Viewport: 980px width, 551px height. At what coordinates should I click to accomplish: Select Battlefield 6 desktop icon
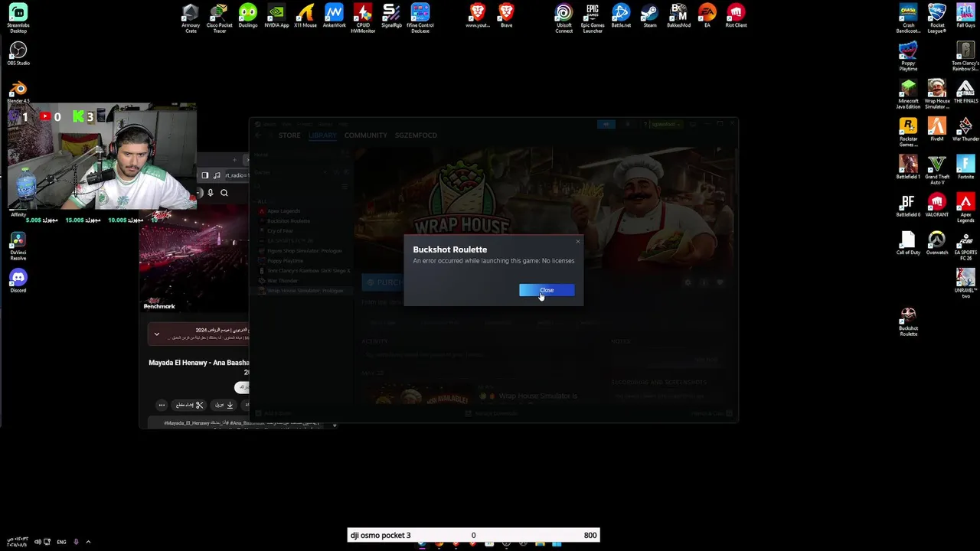click(908, 205)
